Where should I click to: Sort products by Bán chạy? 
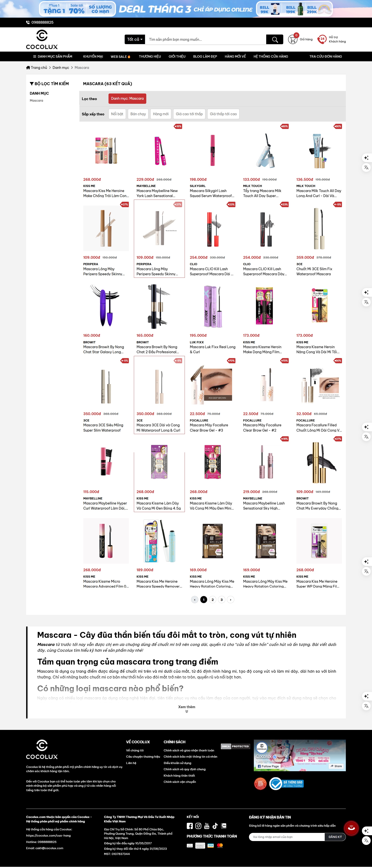click(138, 114)
